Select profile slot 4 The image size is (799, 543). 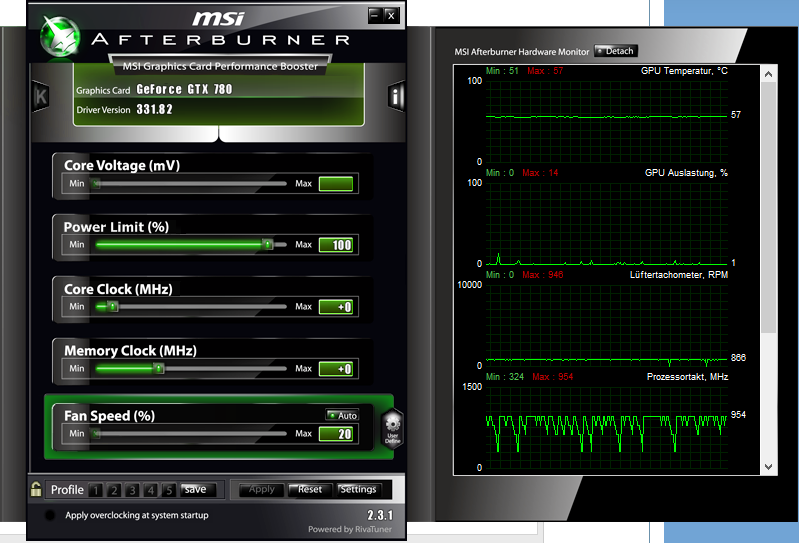point(150,490)
